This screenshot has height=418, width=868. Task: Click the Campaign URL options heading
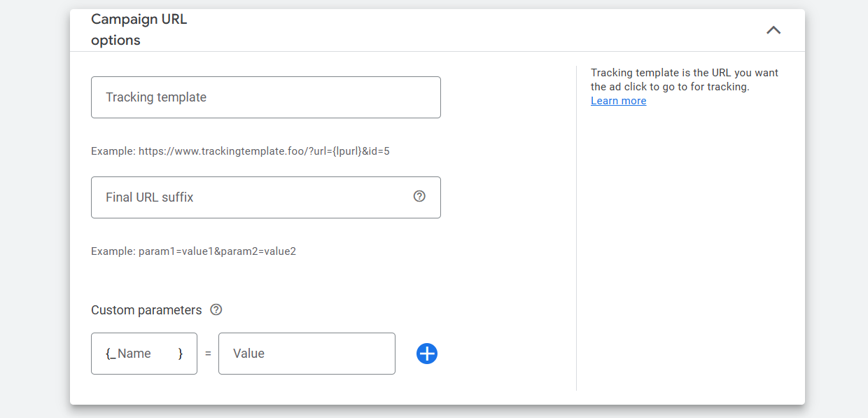point(139,29)
